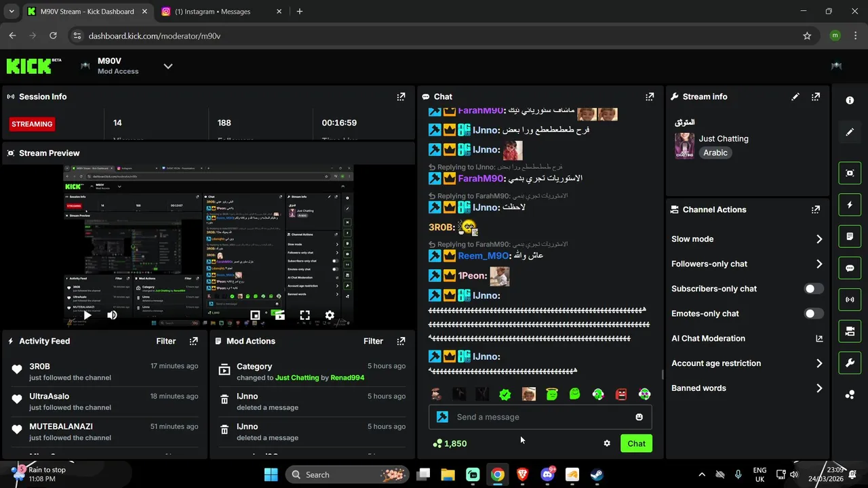Open chat settings gear icon
This screenshot has width=868, height=488.
tap(607, 443)
